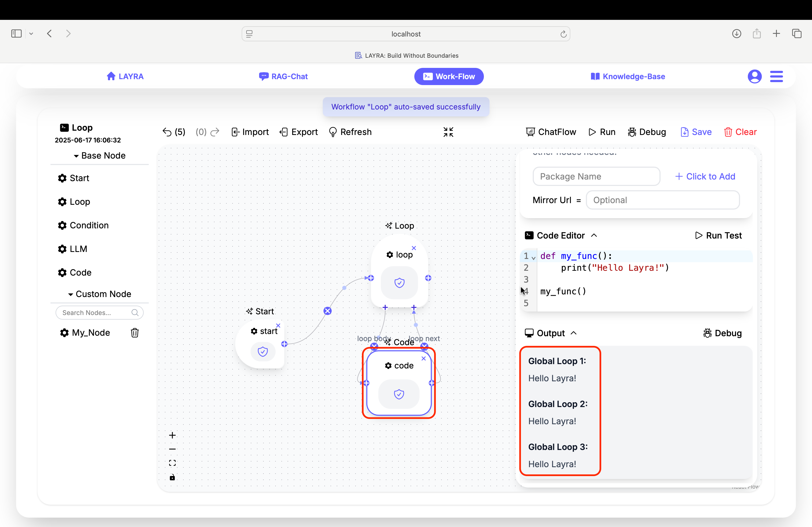Remove the code node with its x
The height and width of the screenshot is (527, 812).
(x=423, y=358)
